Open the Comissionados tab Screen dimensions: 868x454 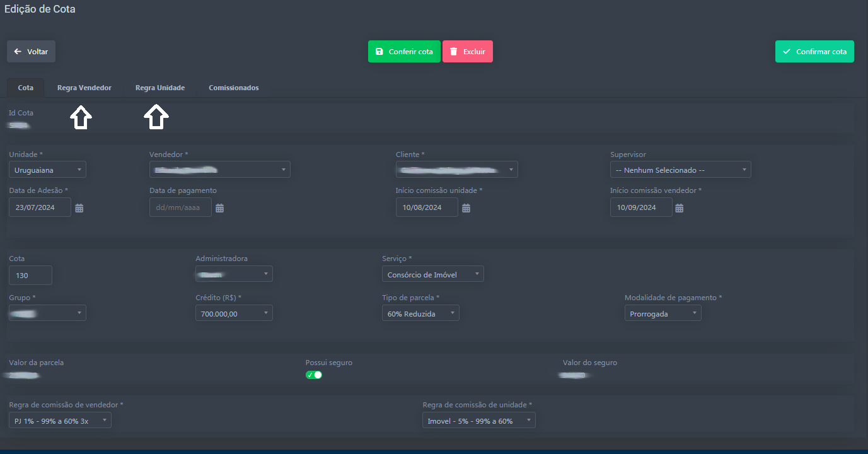(233, 88)
